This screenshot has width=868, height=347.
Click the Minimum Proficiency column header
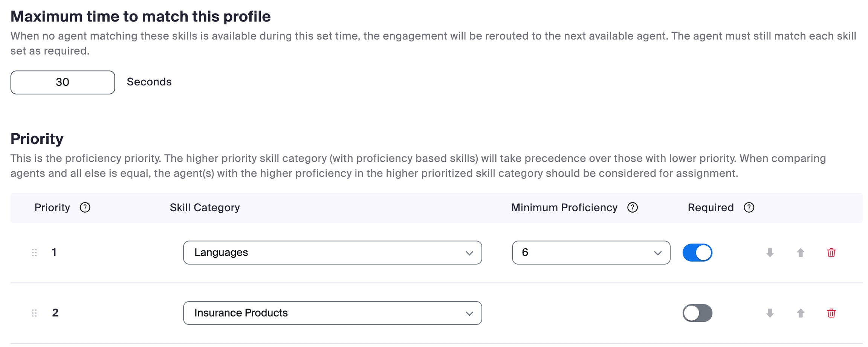click(x=564, y=207)
